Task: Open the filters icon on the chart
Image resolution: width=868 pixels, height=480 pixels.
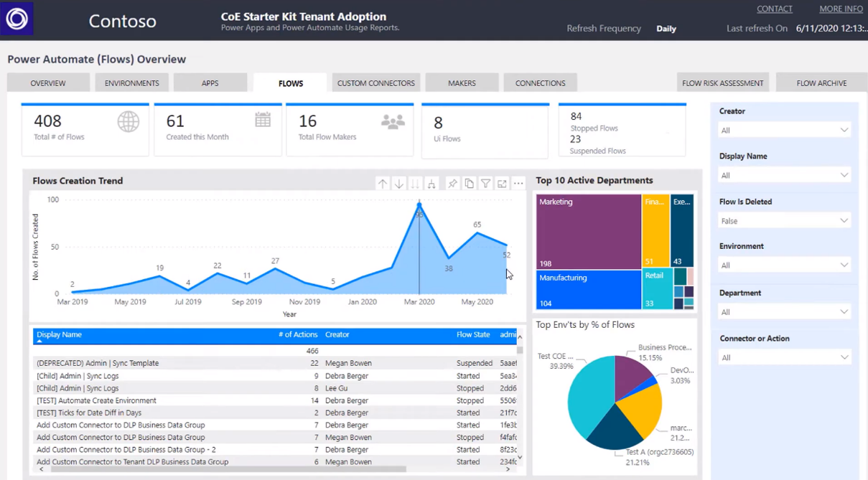Action: (485, 184)
